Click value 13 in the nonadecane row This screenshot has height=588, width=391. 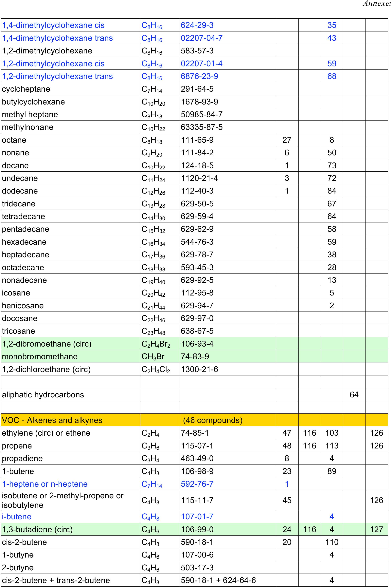click(332, 280)
